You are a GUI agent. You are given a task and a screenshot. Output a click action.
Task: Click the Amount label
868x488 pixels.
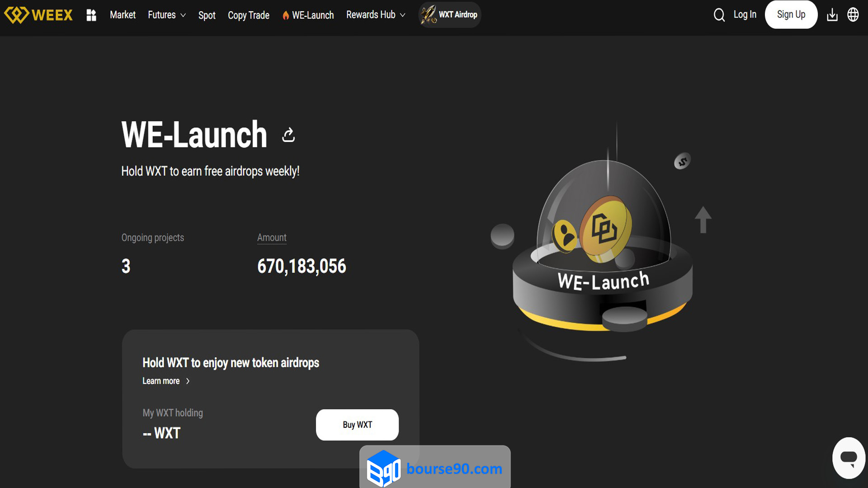[x=272, y=238]
